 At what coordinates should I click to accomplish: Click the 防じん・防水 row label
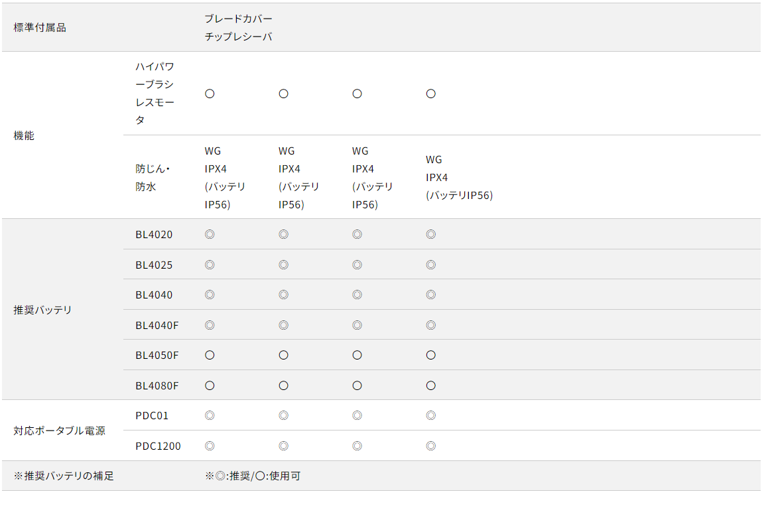[x=153, y=178]
